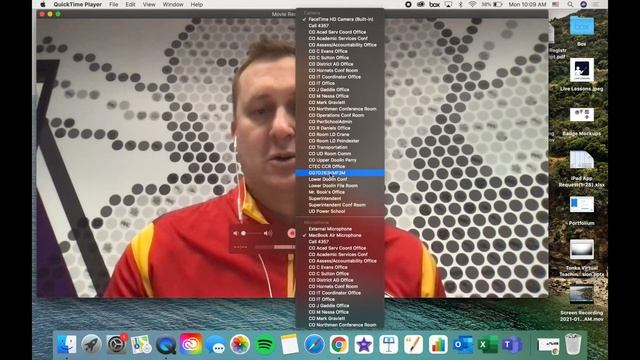Launch Outlook from the dock

pos(463,344)
